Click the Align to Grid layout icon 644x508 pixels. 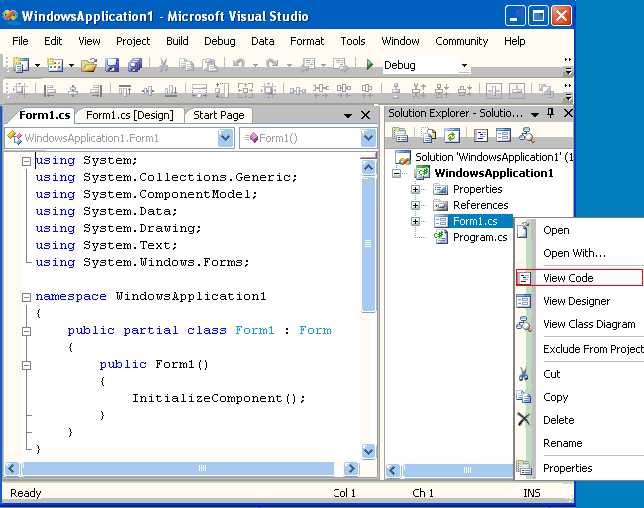(20, 90)
